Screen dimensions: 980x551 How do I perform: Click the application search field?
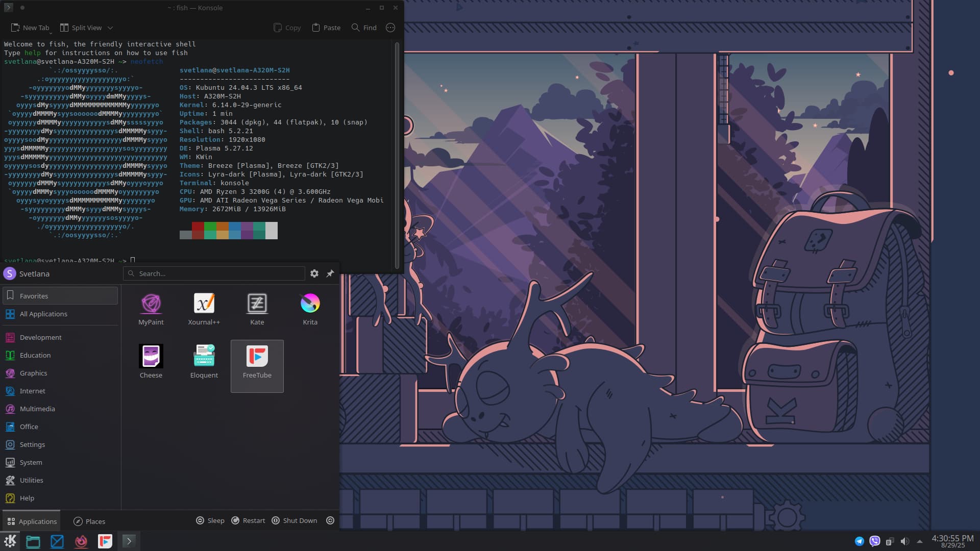coord(214,273)
